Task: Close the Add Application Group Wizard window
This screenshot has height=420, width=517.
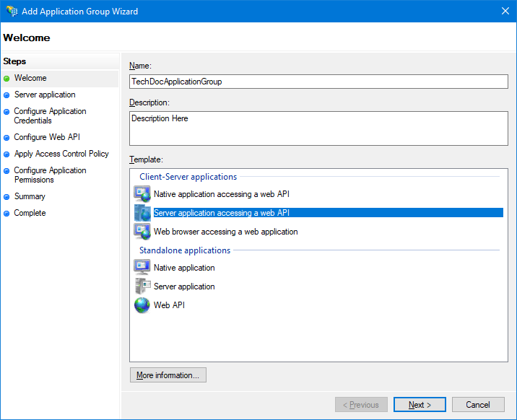Action: [x=505, y=12]
